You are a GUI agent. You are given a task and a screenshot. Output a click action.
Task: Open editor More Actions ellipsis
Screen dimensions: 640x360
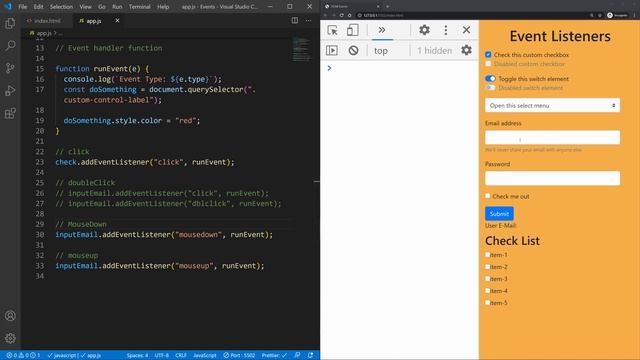309,20
